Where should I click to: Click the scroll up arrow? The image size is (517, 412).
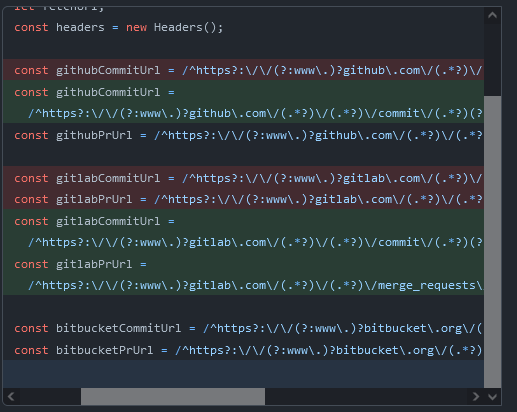pyautogui.click(x=492, y=15)
